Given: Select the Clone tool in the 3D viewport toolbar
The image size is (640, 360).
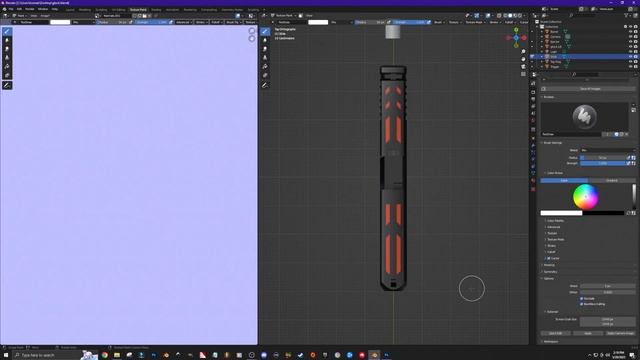Looking at the screenshot, I should click(x=265, y=58).
